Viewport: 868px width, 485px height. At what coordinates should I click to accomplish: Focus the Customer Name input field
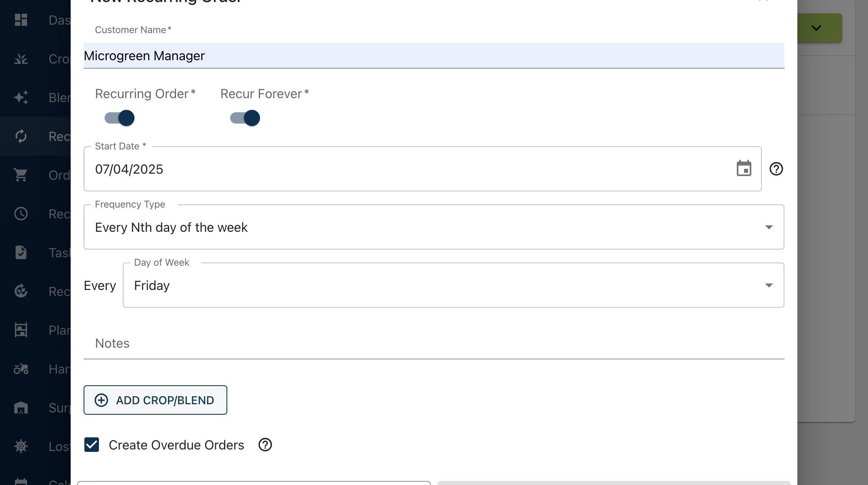point(434,55)
